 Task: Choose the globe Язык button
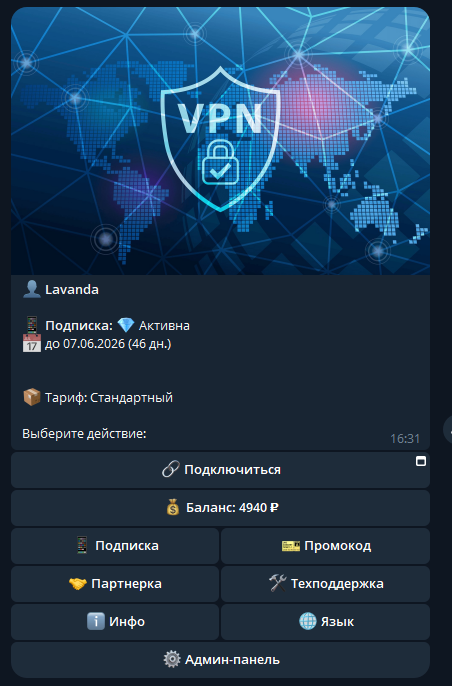pos(326,622)
